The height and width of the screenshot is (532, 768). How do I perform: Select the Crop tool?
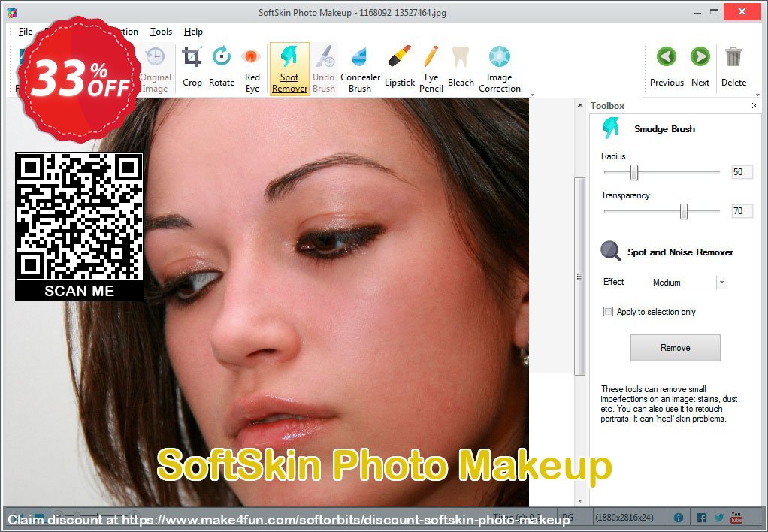[192, 68]
